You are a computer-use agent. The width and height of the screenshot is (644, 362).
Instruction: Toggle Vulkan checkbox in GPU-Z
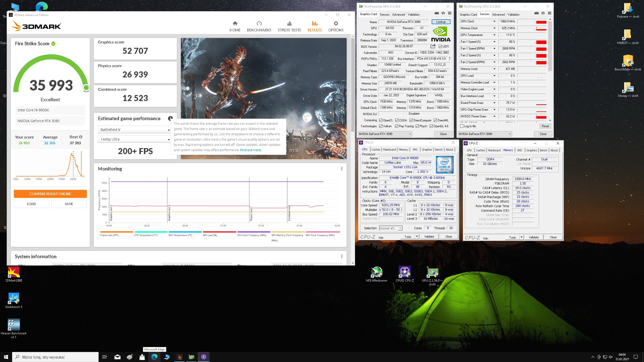tap(381, 126)
